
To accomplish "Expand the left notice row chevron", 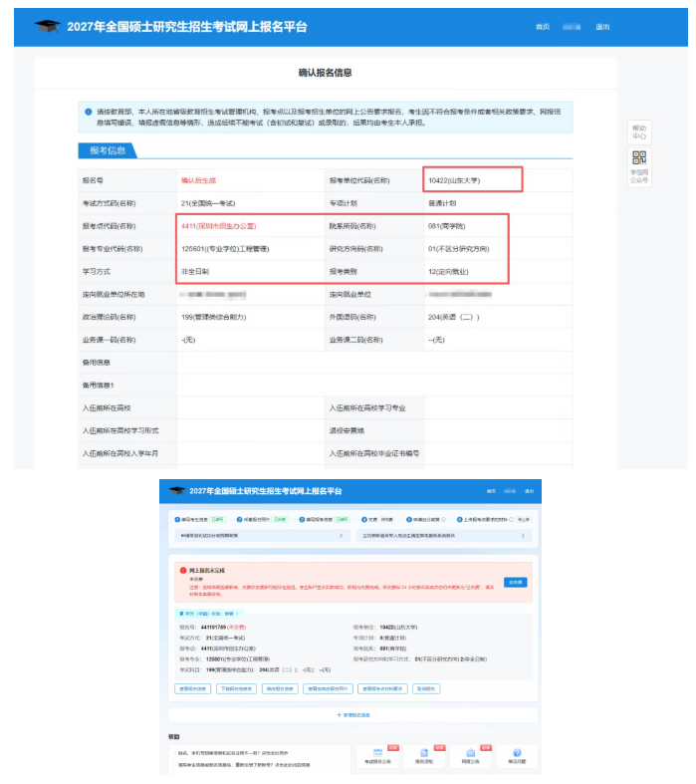I will 342,536.
